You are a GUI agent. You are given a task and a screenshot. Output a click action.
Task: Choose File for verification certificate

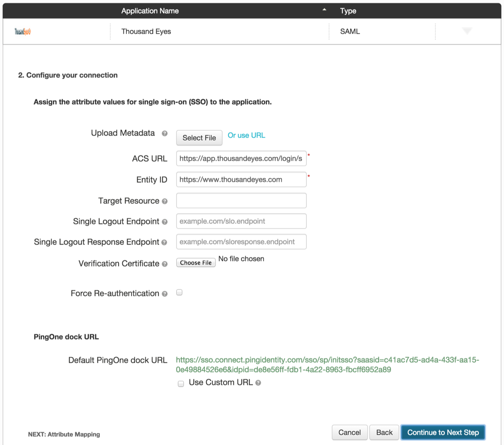[196, 263]
